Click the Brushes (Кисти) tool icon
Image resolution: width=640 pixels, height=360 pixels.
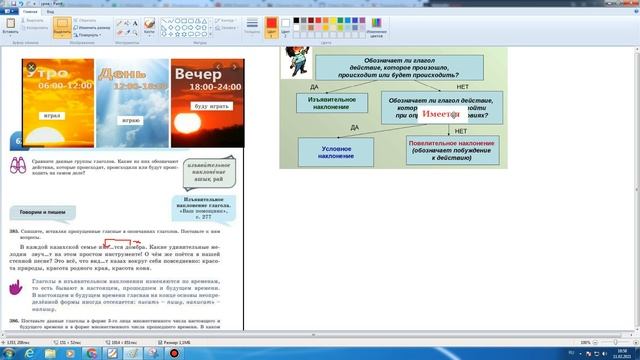[149, 23]
